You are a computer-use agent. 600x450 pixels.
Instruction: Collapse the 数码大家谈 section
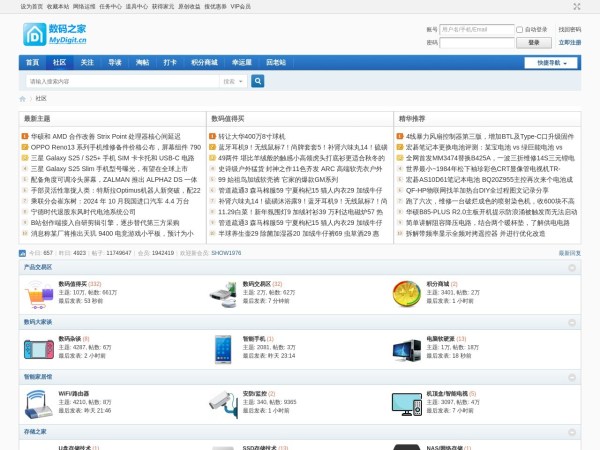point(574,322)
